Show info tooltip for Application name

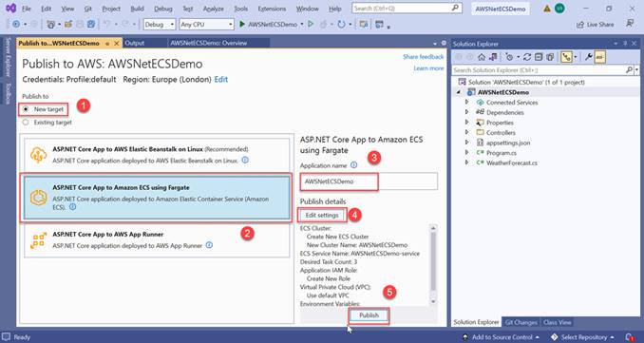pos(353,165)
